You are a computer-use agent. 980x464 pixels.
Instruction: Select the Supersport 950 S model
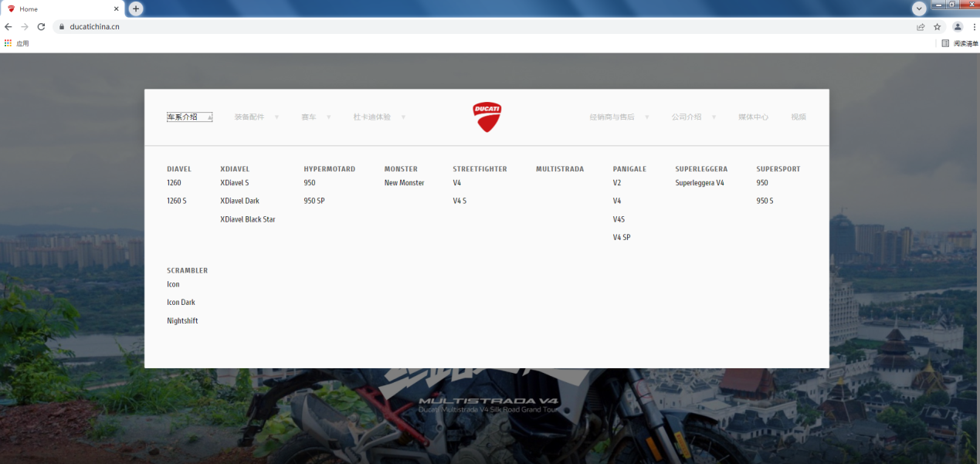point(765,201)
